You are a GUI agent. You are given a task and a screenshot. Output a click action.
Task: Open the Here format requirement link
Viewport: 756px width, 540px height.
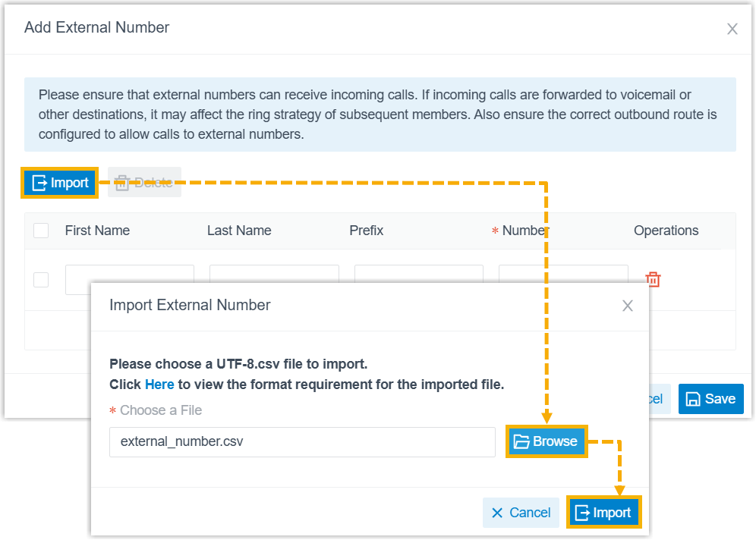tap(159, 385)
